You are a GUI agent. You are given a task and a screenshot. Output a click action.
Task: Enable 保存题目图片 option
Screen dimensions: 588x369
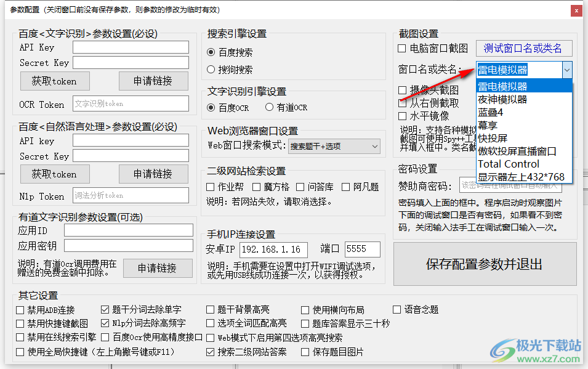point(305,352)
